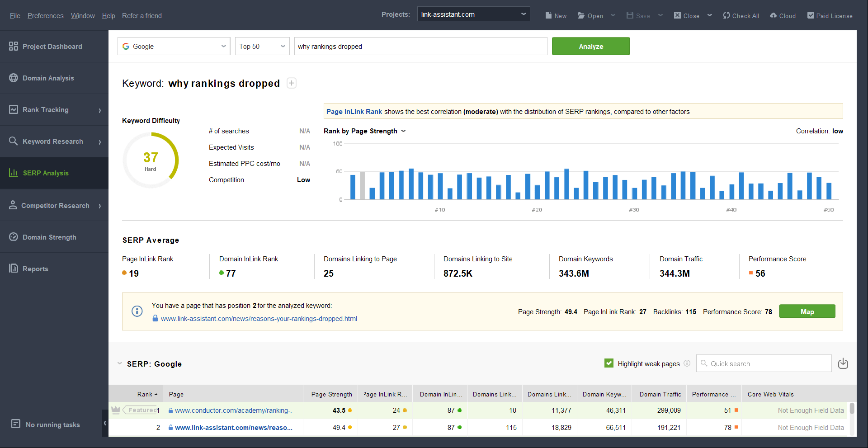Open the Google search engine dropdown
Viewport: 868px width, 448px height.
tap(174, 46)
